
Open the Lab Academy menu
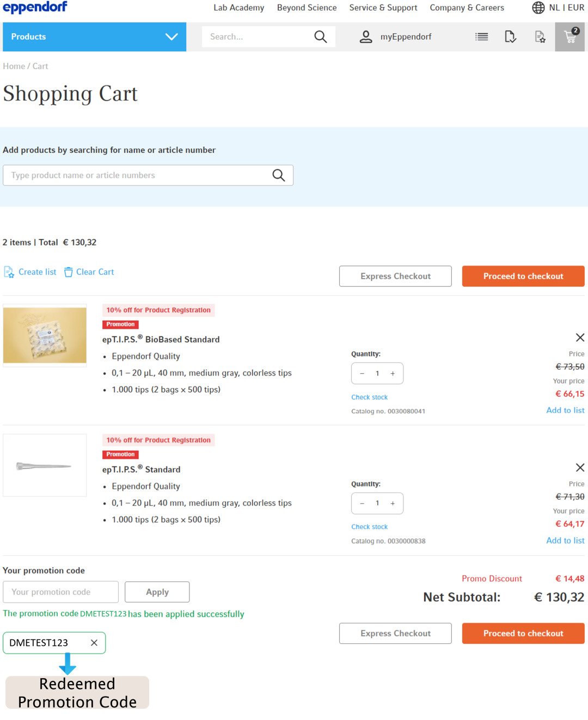(x=238, y=8)
